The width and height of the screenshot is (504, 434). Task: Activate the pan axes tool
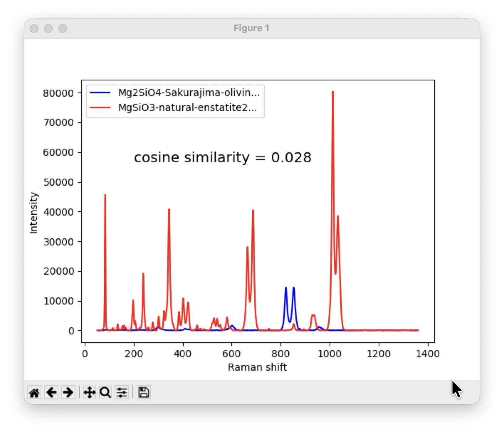[89, 393]
